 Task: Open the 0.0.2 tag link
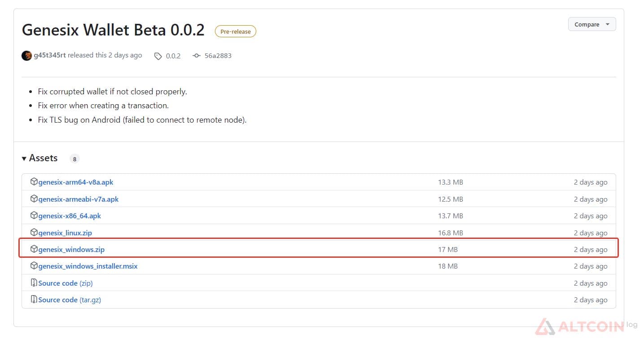173,56
